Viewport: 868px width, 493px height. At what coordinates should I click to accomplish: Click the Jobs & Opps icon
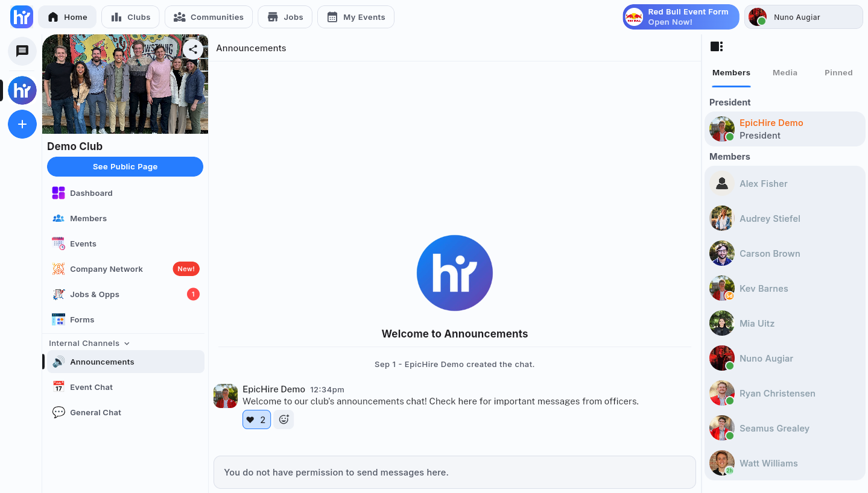59,294
